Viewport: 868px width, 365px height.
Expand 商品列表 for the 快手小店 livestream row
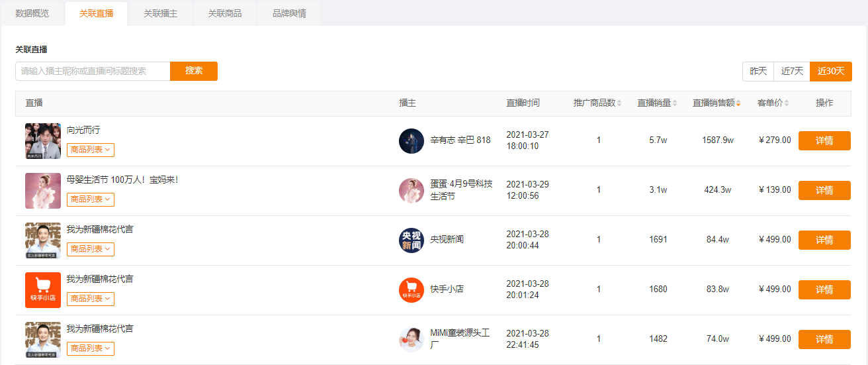(x=91, y=299)
